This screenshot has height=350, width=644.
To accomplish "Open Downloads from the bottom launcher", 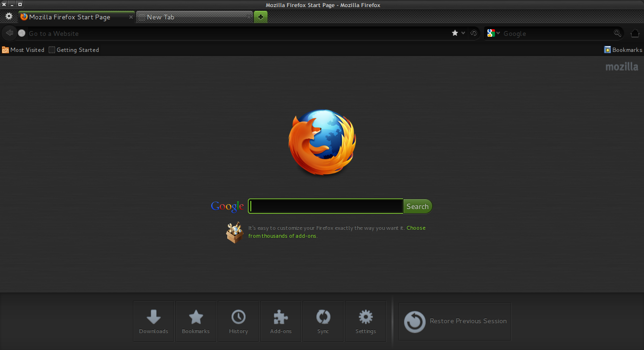I will point(154,321).
